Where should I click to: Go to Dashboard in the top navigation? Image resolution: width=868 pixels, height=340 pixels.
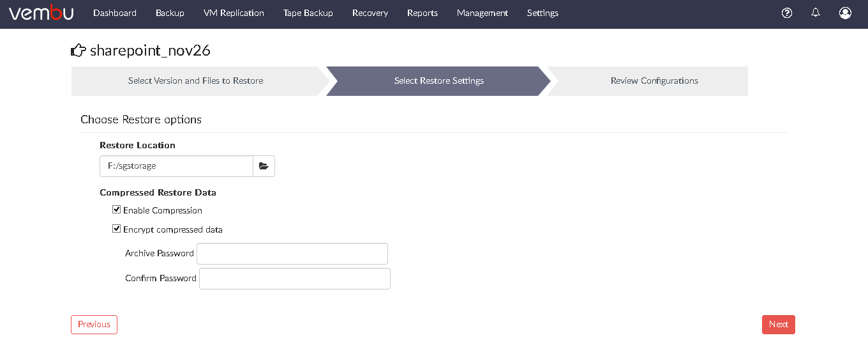tap(115, 13)
